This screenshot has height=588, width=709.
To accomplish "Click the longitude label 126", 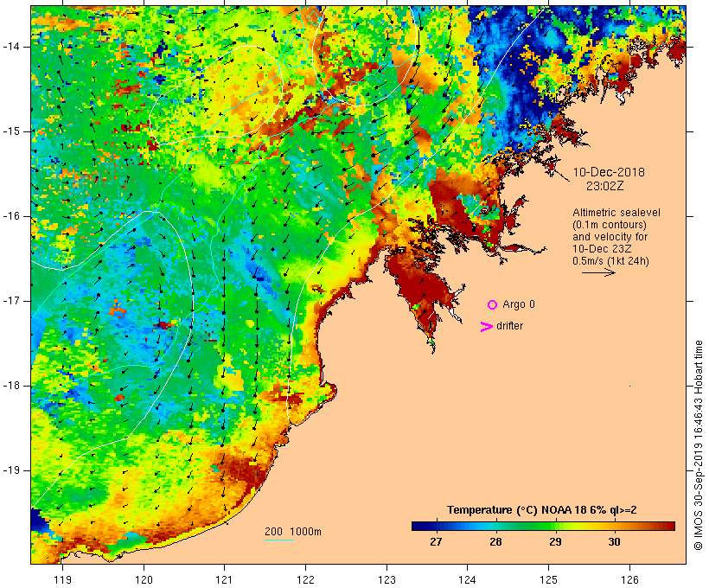I will pyautogui.click(x=629, y=579).
